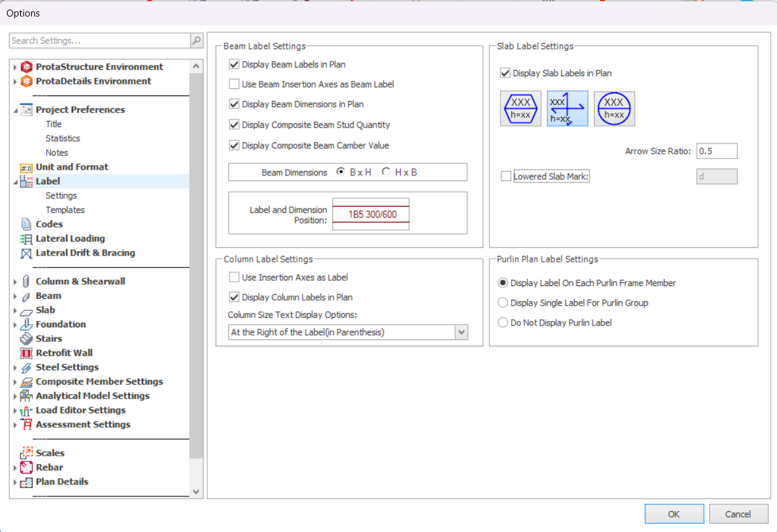The height and width of the screenshot is (532, 777).
Task: Select the hexagon slab label style icon
Action: click(520, 108)
